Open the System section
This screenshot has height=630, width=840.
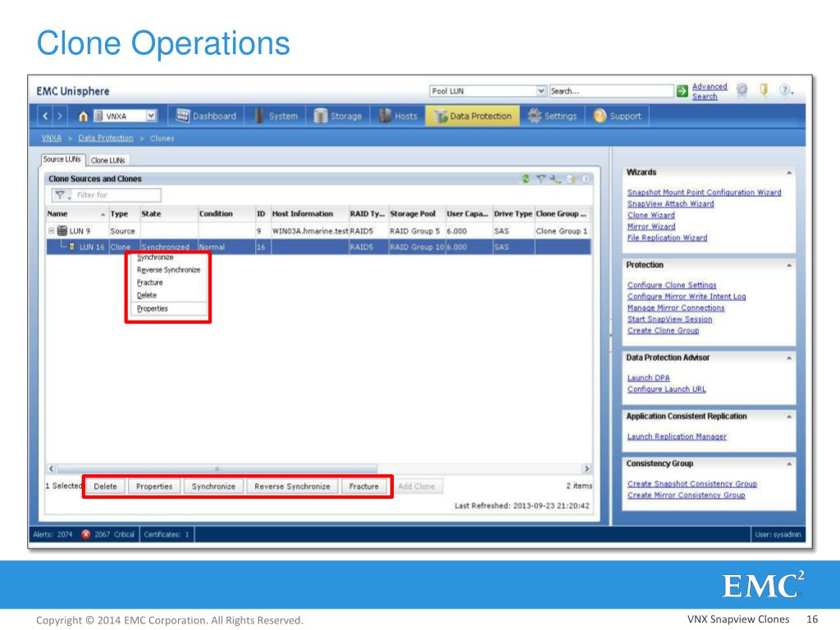276,116
